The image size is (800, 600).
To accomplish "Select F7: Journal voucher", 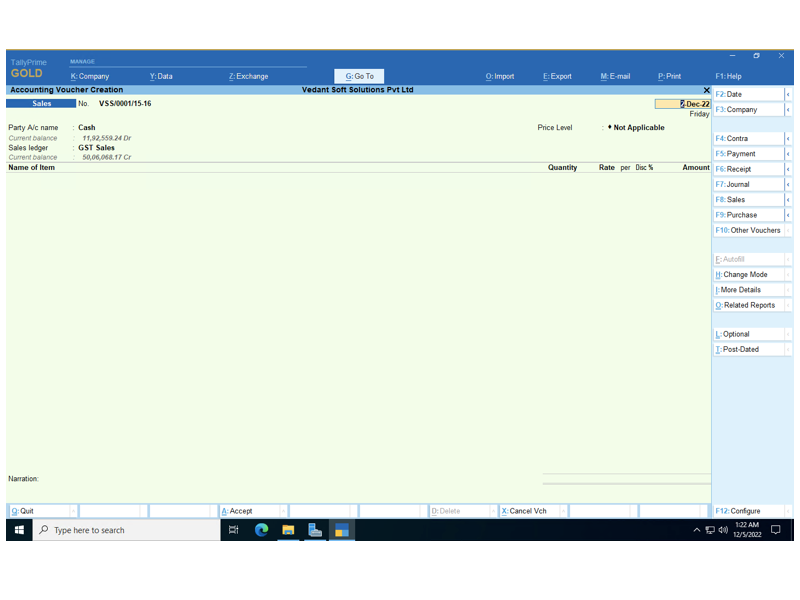I will [748, 185].
